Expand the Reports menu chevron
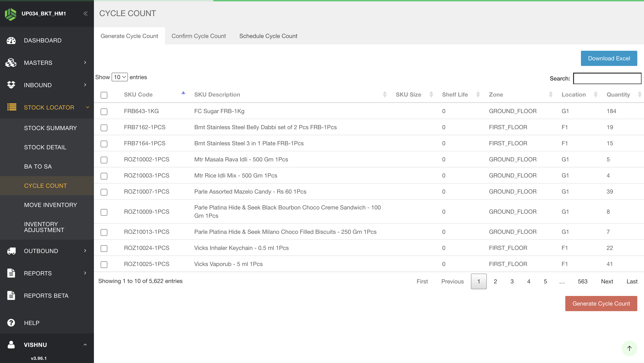This screenshot has width=644, height=363. [85, 273]
